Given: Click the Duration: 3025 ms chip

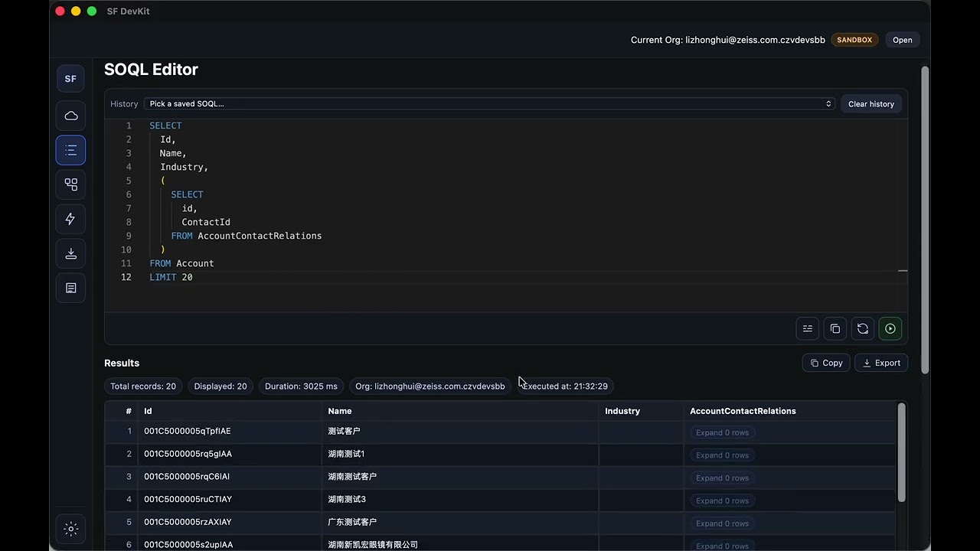Looking at the screenshot, I should click(301, 386).
